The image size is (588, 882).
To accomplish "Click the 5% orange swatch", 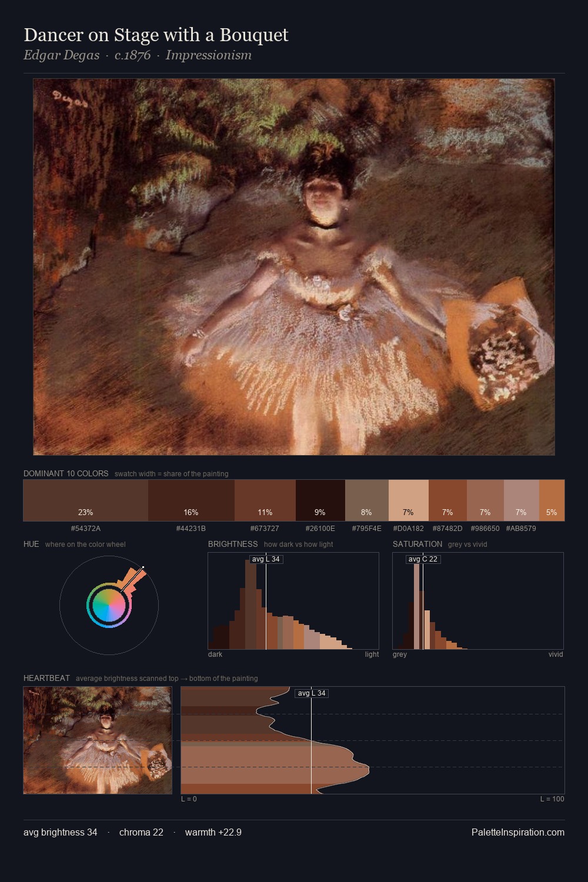I will coord(552,500).
